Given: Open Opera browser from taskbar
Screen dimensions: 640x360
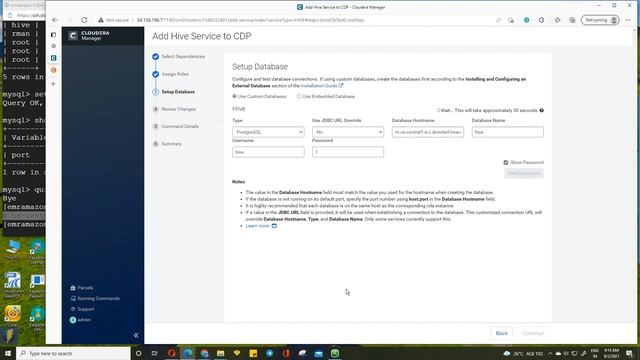Looking at the screenshot, I should click(171, 353).
